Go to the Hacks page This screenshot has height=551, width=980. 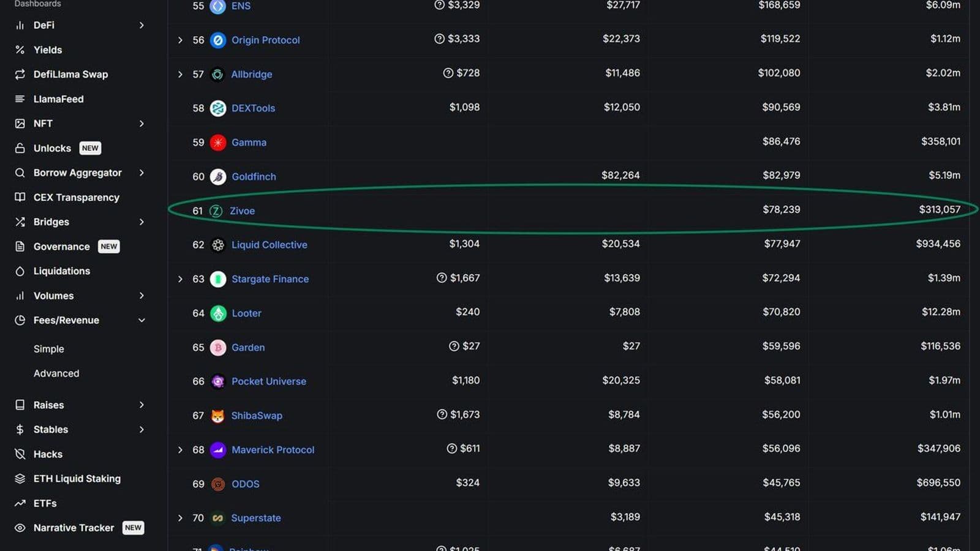click(x=48, y=454)
